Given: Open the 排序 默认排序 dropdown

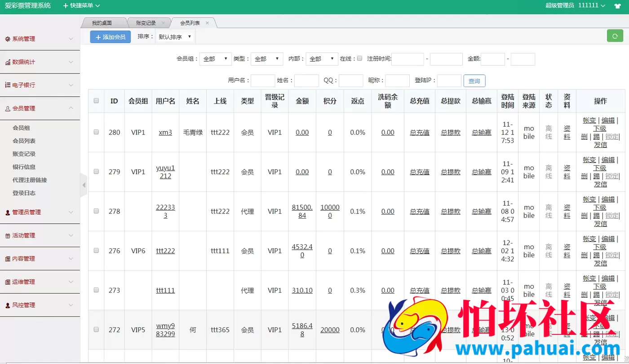Looking at the screenshot, I should click(175, 37).
